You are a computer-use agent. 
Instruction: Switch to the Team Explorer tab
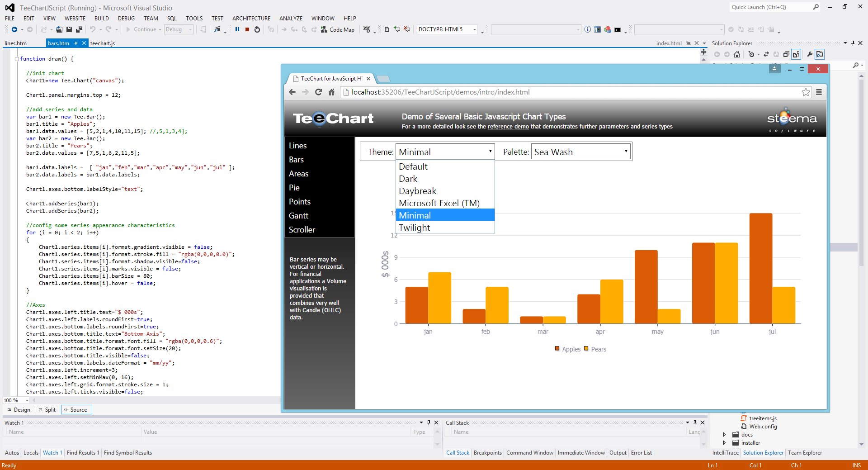coord(805,453)
